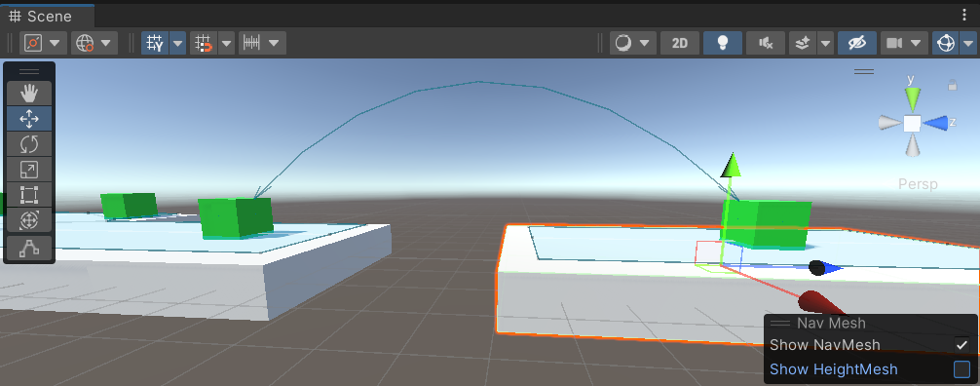Click the Nav Mesh overlay title
Image resolution: width=980 pixels, height=386 pixels.
coord(831,324)
